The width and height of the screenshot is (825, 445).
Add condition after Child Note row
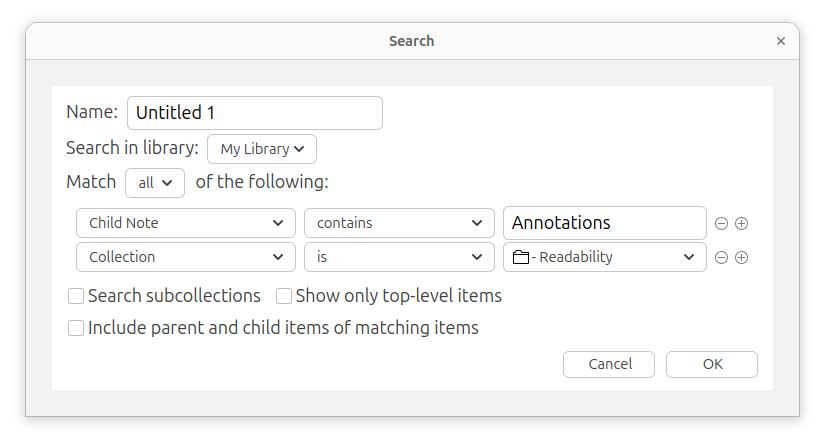pos(741,224)
